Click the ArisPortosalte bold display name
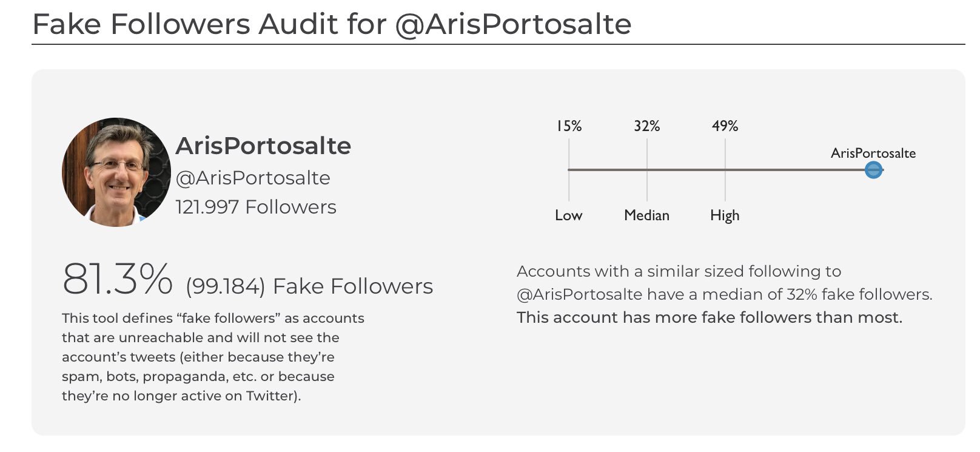980x452 pixels. [x=263, y=146]
